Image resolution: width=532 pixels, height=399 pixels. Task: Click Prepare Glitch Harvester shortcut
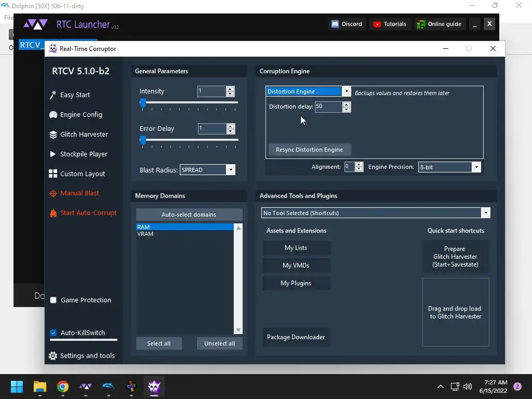[455, 257]
